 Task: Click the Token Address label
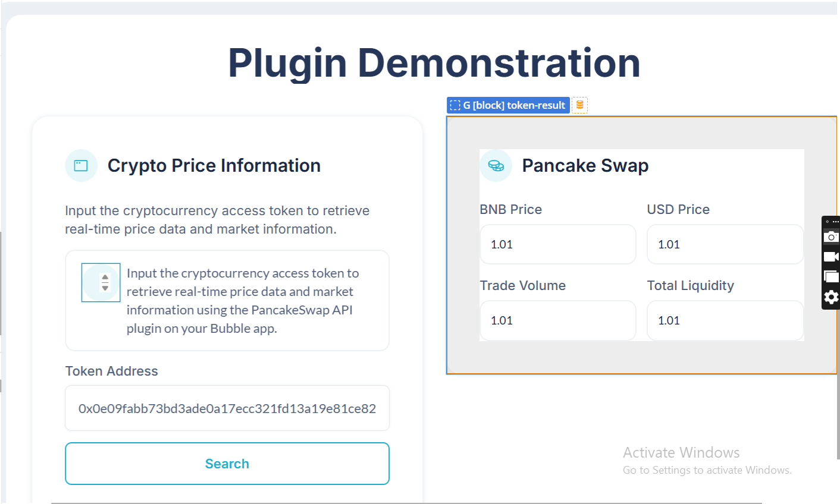pos(112,371)
